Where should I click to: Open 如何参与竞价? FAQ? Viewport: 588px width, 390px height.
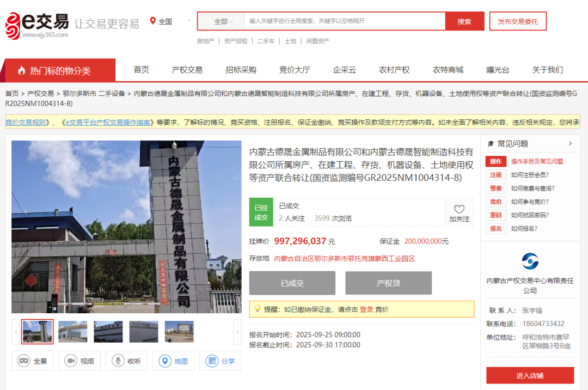tap(530, 202)
